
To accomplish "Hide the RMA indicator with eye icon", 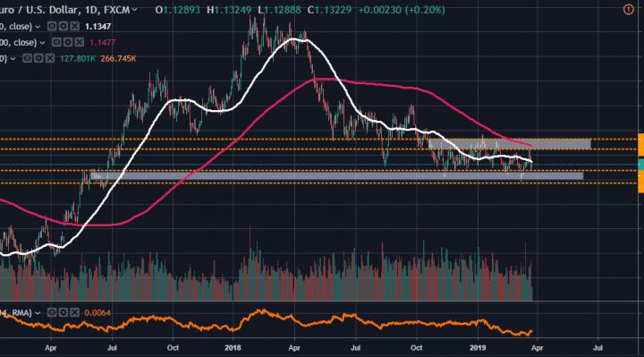I will [52, 312].
